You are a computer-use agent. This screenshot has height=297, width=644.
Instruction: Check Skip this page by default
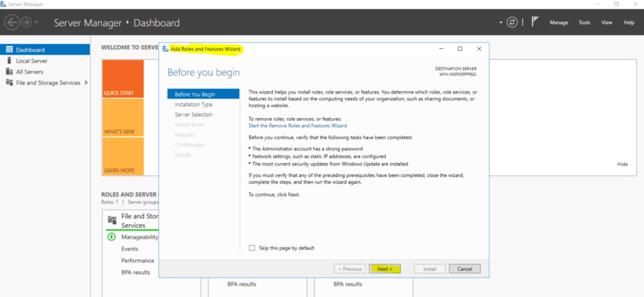click(x=252, y=248)
